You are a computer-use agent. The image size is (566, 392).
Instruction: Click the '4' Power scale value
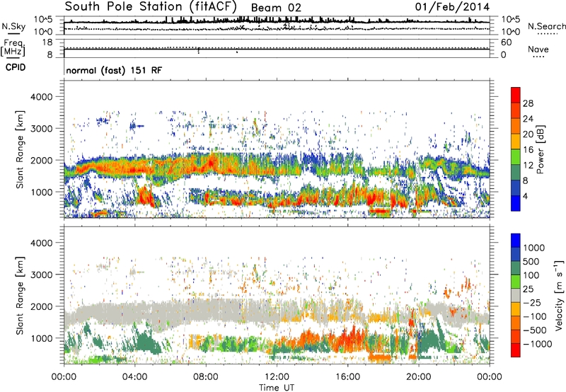pos(526,196)
